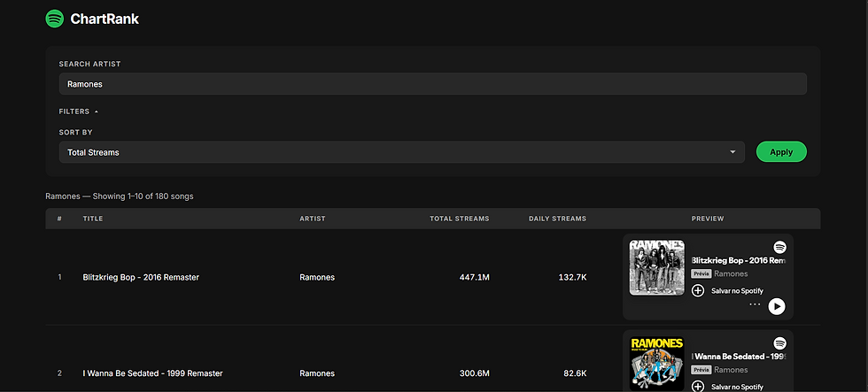Play the Blitzkrieg Bop preview
Viewport: 868px width, 392px height.
coord(777,306)
